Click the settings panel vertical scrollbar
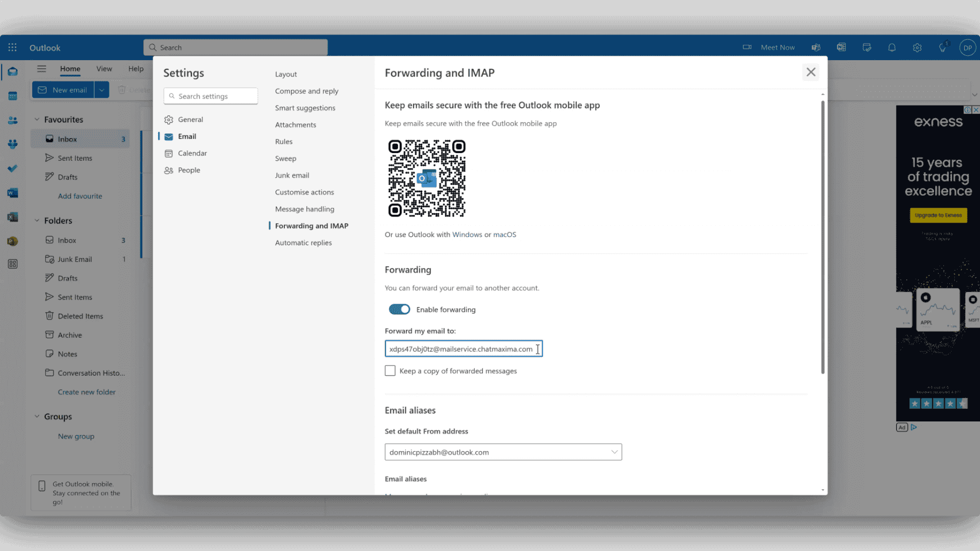The height and width of the screenshot is (551, 980). point(822,237)
